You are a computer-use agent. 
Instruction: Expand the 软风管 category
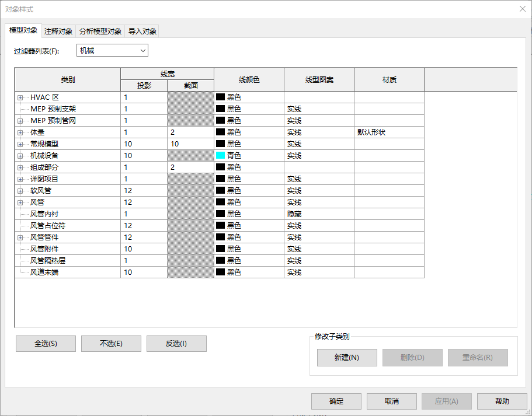[x=20, y=191]
